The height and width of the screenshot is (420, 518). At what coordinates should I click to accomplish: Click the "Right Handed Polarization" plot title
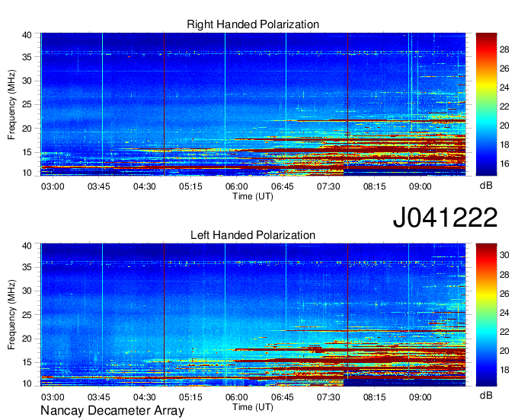click(253, 24)
